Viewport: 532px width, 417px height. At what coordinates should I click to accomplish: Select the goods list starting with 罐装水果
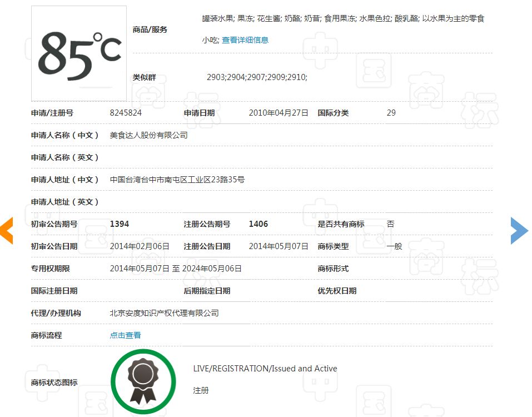(x=343, y=29)
